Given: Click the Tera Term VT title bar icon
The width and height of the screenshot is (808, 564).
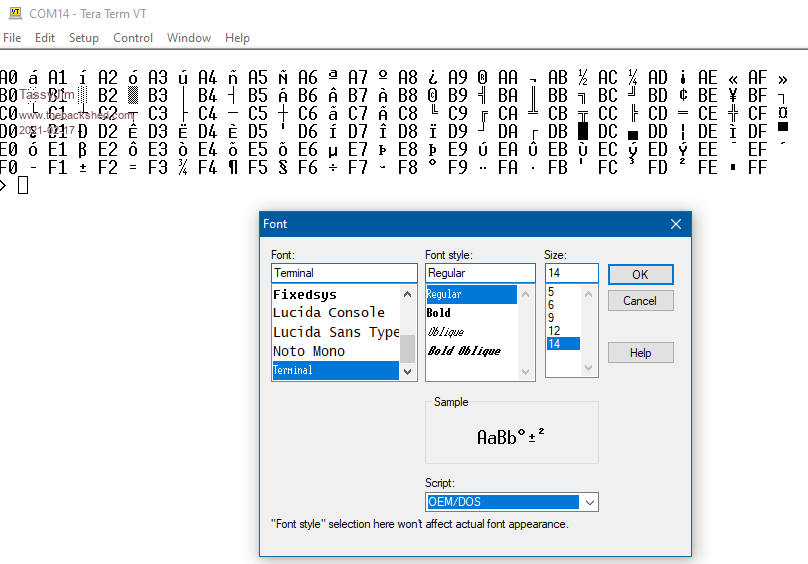Looking at the screenshot, I should [x=14, y=13].
